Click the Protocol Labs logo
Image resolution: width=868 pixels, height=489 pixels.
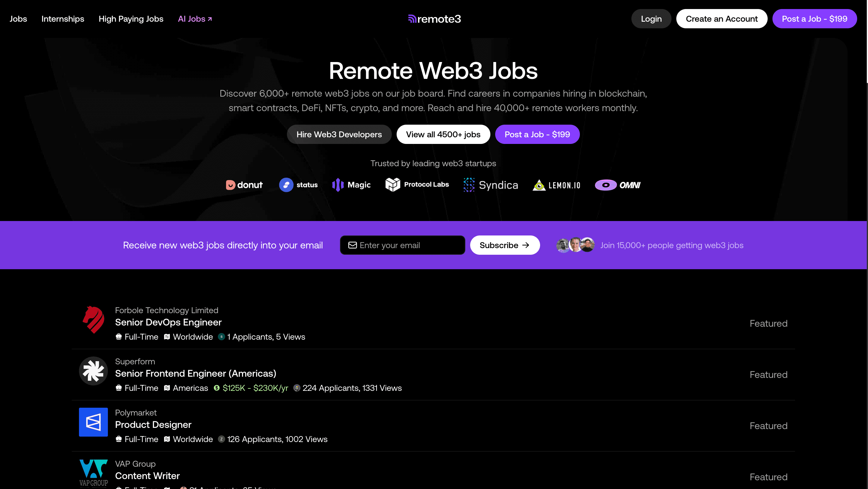click(x=417, y=184)
